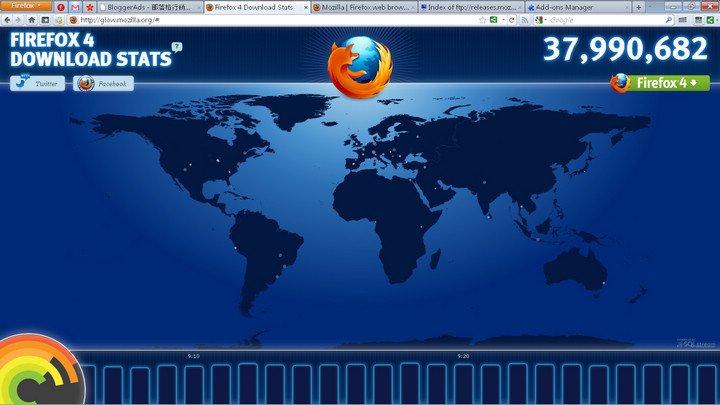
Task: Click the Firefox 4 Download Stats heading
Action: tap(91, 50)
